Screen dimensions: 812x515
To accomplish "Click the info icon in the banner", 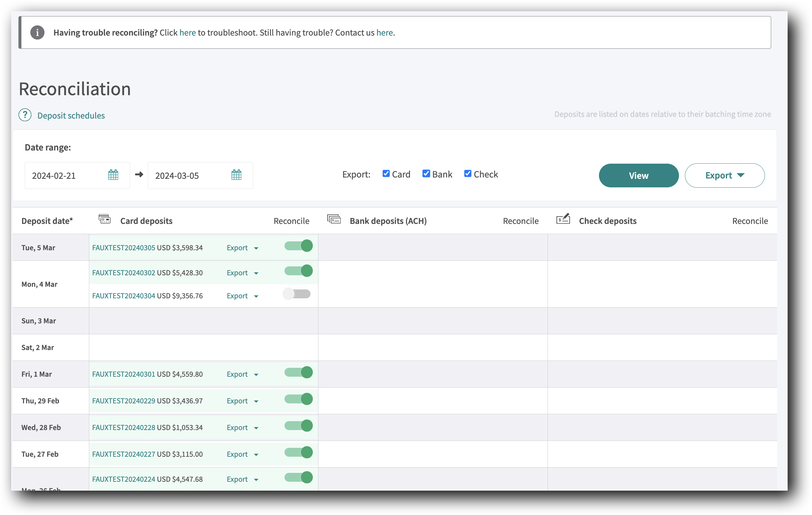I will pos(37,33).
